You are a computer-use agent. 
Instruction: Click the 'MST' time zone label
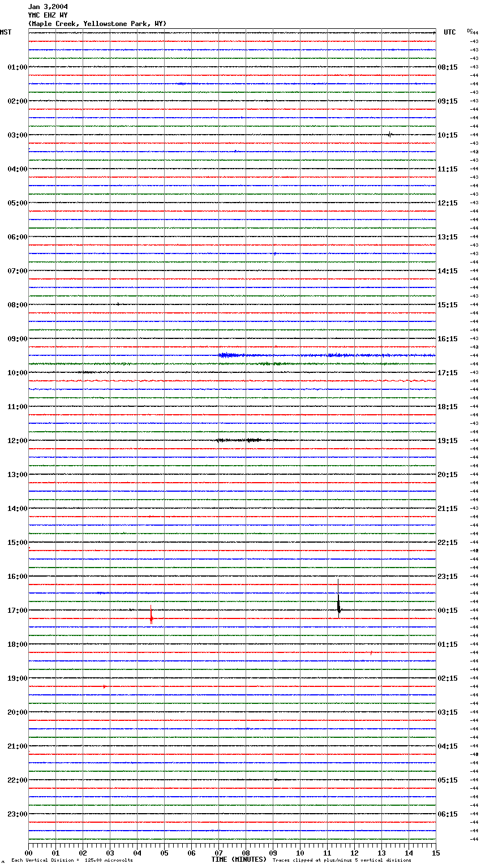tap(6, 32)
